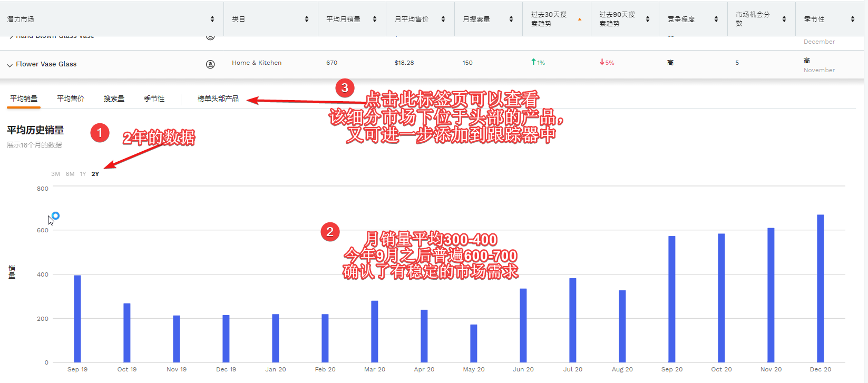Sort by 市场机会分数 column arrows
Viewport: 868px width, 383px height.
tap(784, 19)
